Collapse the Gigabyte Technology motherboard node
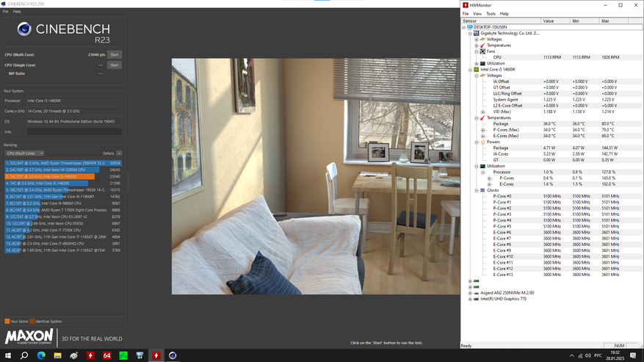This screenshot has height=362, width=644. point(470,33)
